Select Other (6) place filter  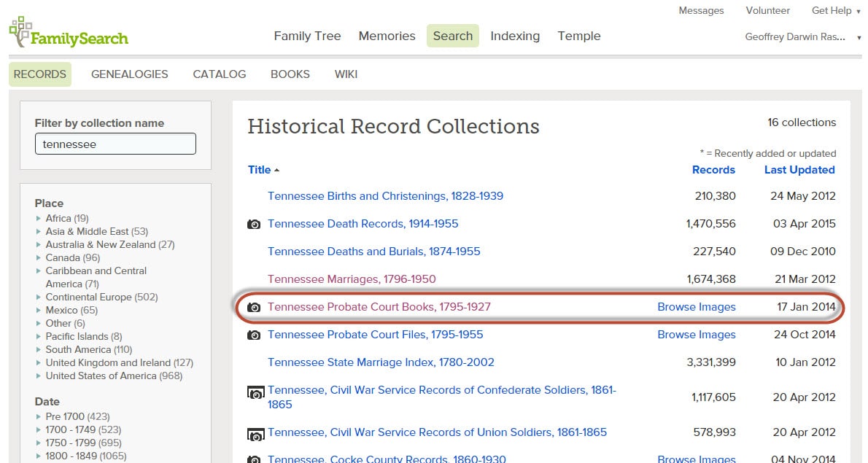coord(66,323)
